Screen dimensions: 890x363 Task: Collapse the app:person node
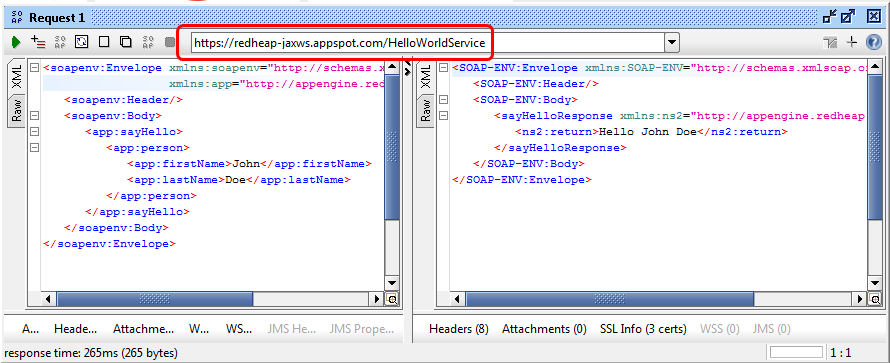34,147
